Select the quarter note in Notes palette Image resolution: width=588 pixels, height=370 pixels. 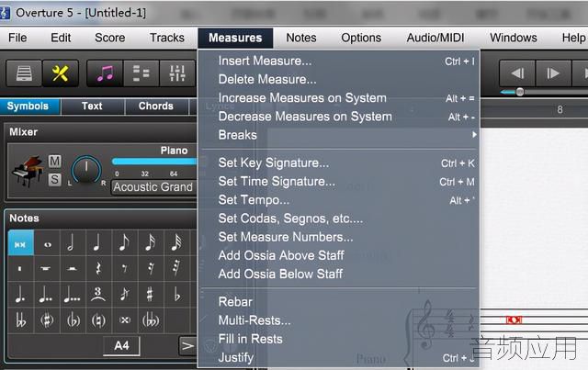98,243
